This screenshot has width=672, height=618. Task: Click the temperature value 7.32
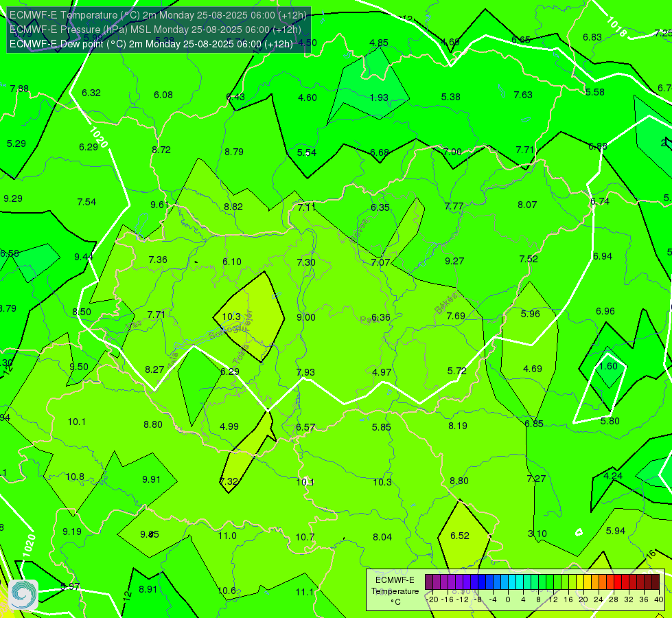[x=229, y=481]
